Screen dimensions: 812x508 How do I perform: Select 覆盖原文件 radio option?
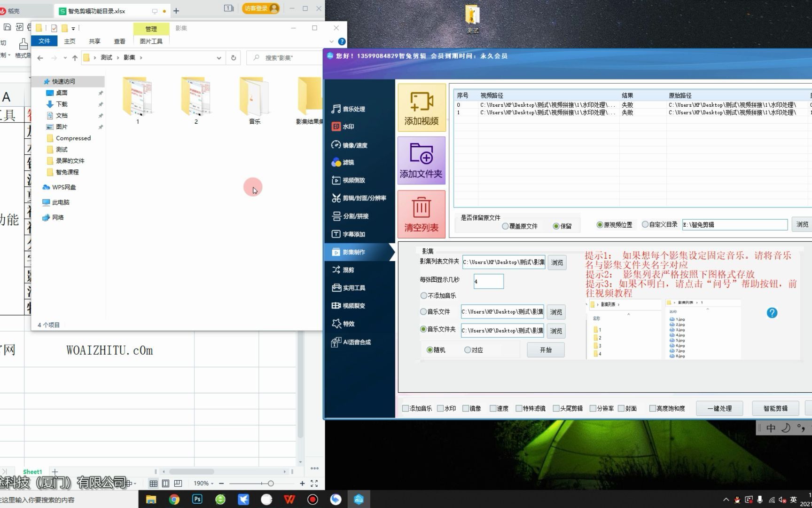tap(520, 226)
